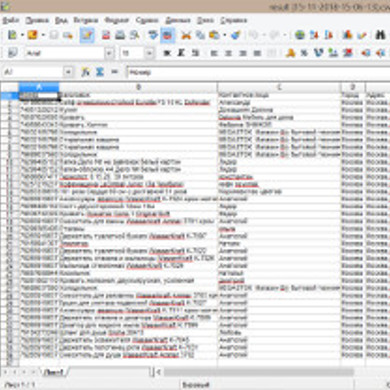Open the Данные menu
The height and width of the screenshot is (390, 390).
[178, 20]
